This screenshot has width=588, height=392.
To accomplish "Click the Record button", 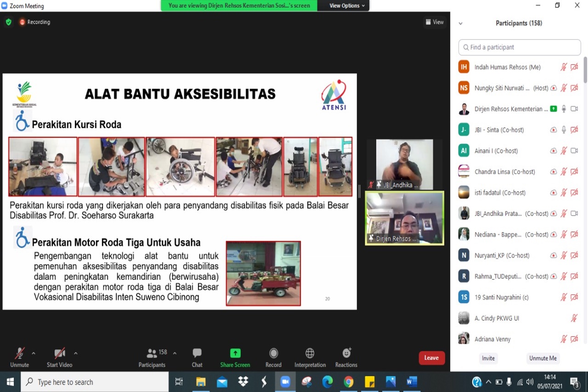I will [273, 358].
